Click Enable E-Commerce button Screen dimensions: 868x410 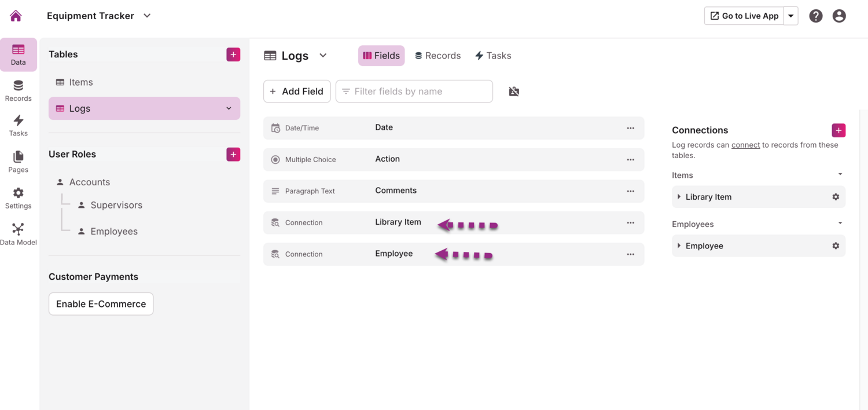101,304
